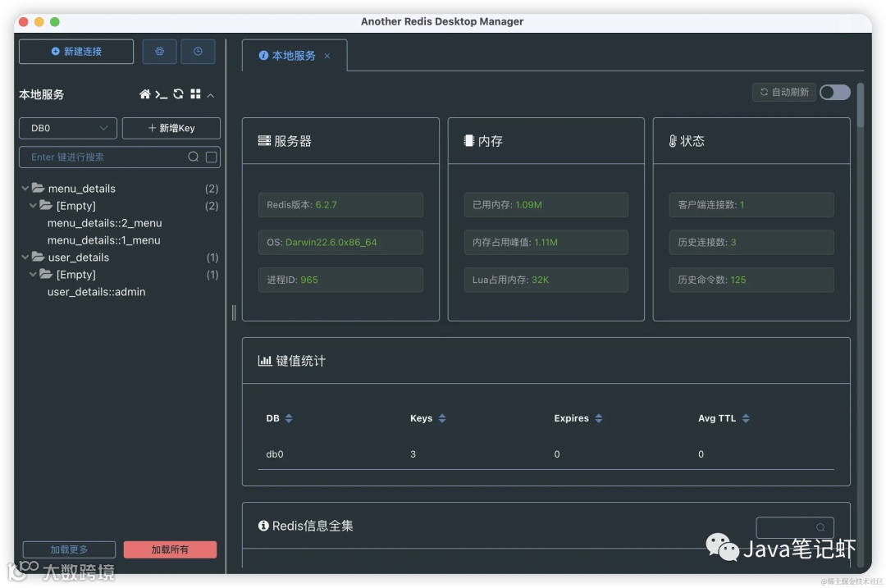
Task: Click search magnifier in key search box
Action: (194, 157)
